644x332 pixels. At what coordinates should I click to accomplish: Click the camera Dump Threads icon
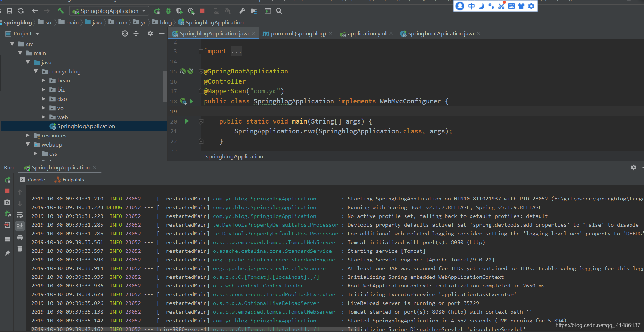coord(7,202)
